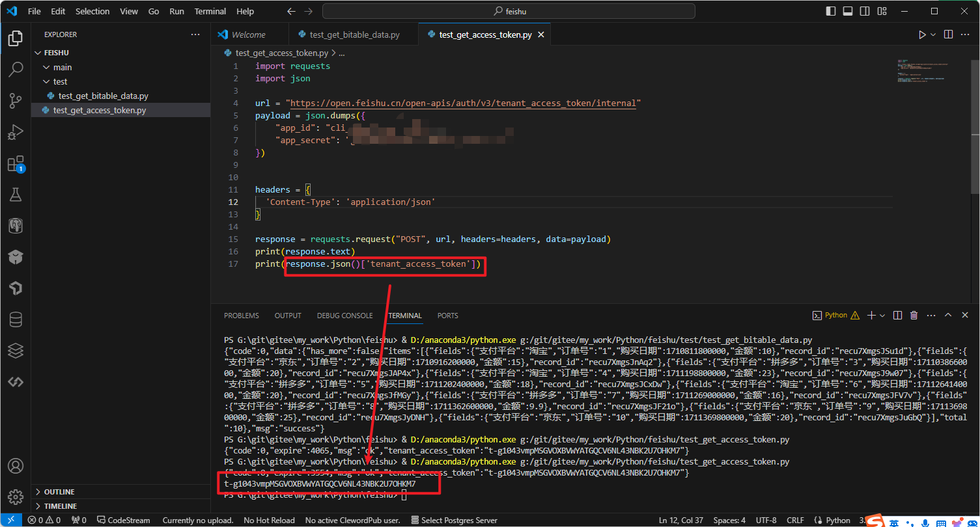The width and height of the screenshot is (980, 527).
Task: Click Select Postgres Server in status bar
Action: 455,520
